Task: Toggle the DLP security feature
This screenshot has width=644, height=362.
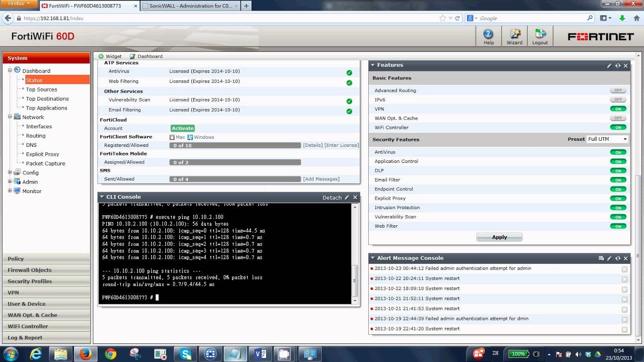Action: coord(618,170)
